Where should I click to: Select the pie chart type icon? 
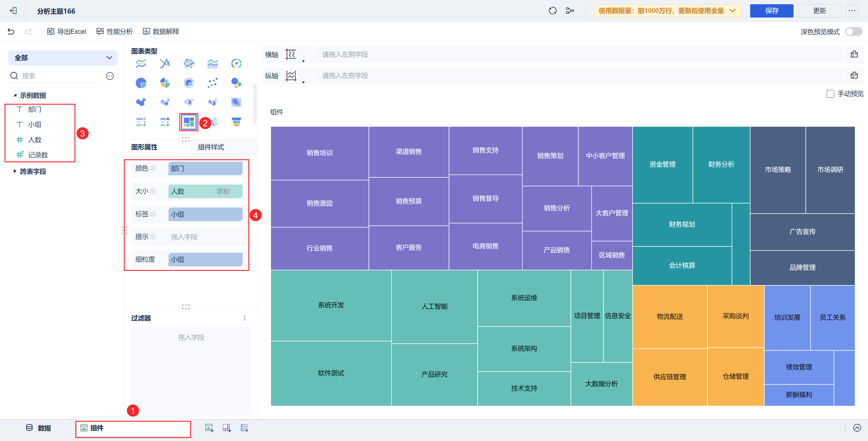(x=141, y=83)
